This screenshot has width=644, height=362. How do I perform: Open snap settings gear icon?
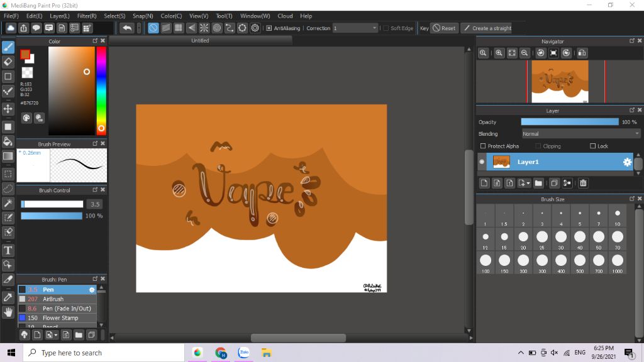255,28
